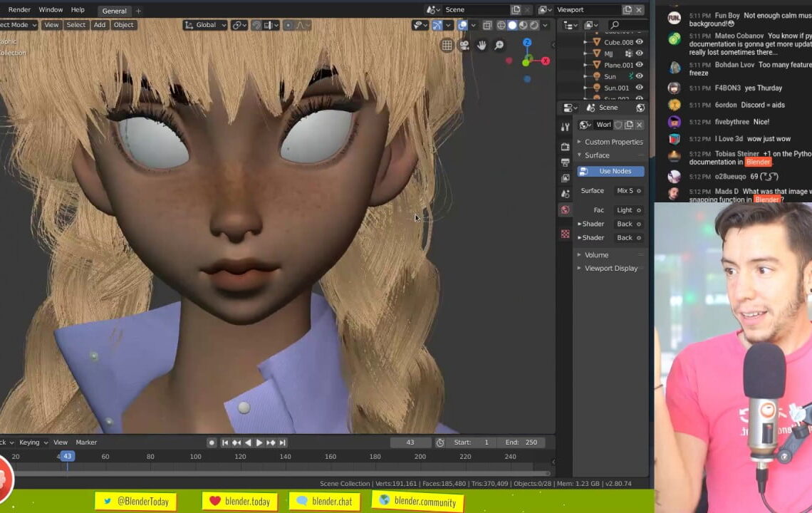Toggle visibility of the Sun light
The width and height of the screenshot is (812, 513).
click(639, 76)
